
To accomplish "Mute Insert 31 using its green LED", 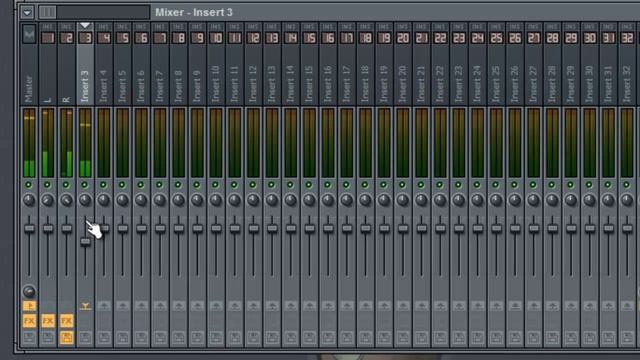I will pyautogui.click(x=608, y=185).
